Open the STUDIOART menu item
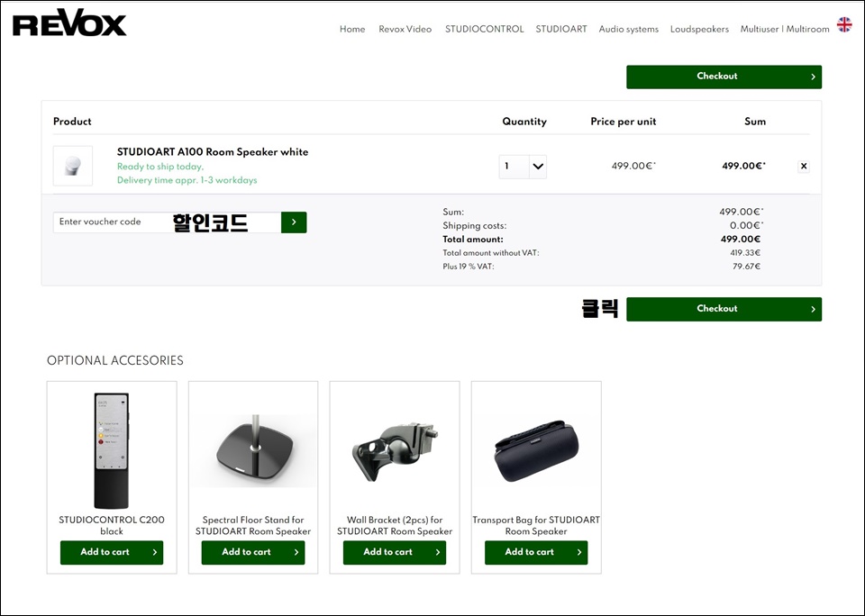Image resolution: width=865 pixels, height=616 pixels. pyautogui.click(x=561, y=29)
